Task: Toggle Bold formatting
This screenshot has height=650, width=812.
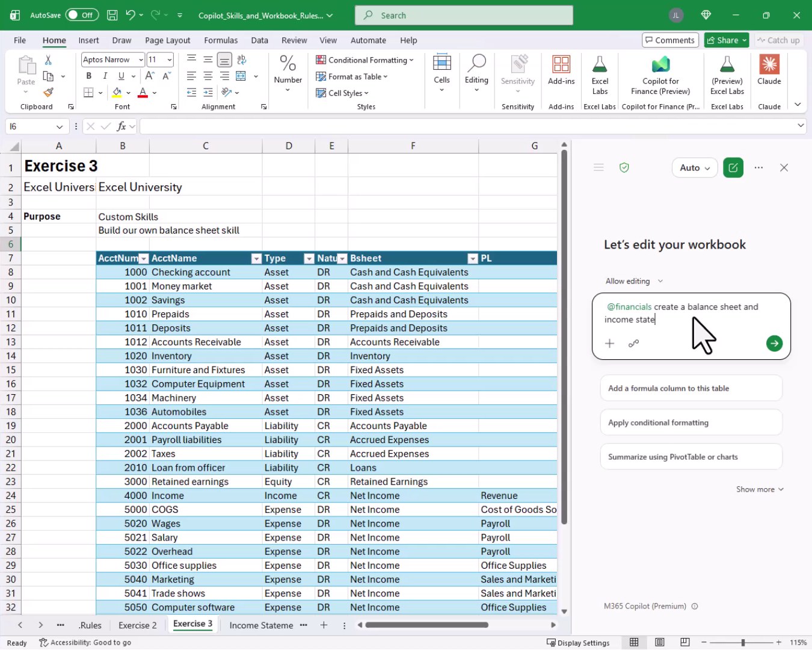Action: [x=88, y=76]
